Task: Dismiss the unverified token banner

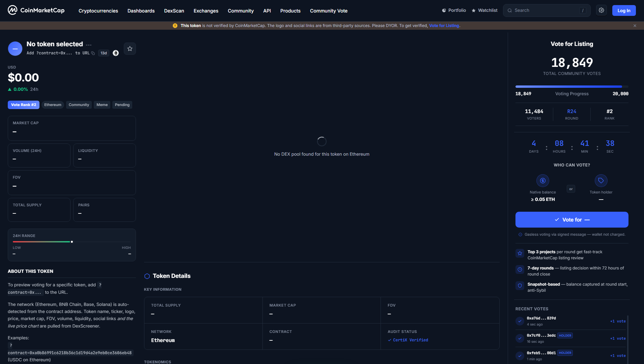Action: coord(635,26)
